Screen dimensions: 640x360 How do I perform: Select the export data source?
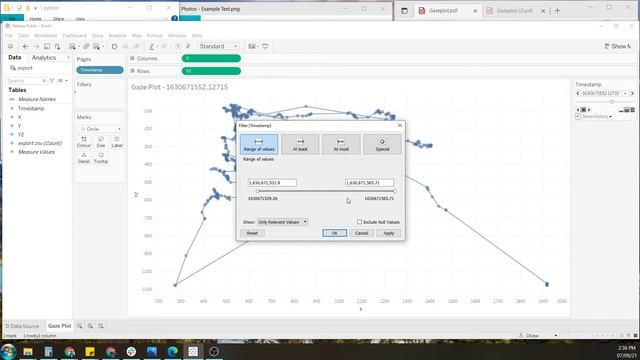pos(24,68)
